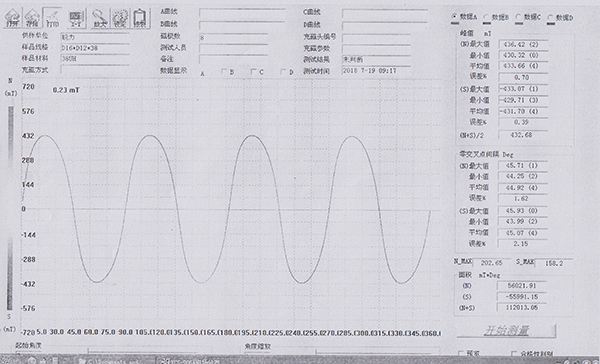
Task: Enable data display checkbox C
Action: (x=253, y=72)
